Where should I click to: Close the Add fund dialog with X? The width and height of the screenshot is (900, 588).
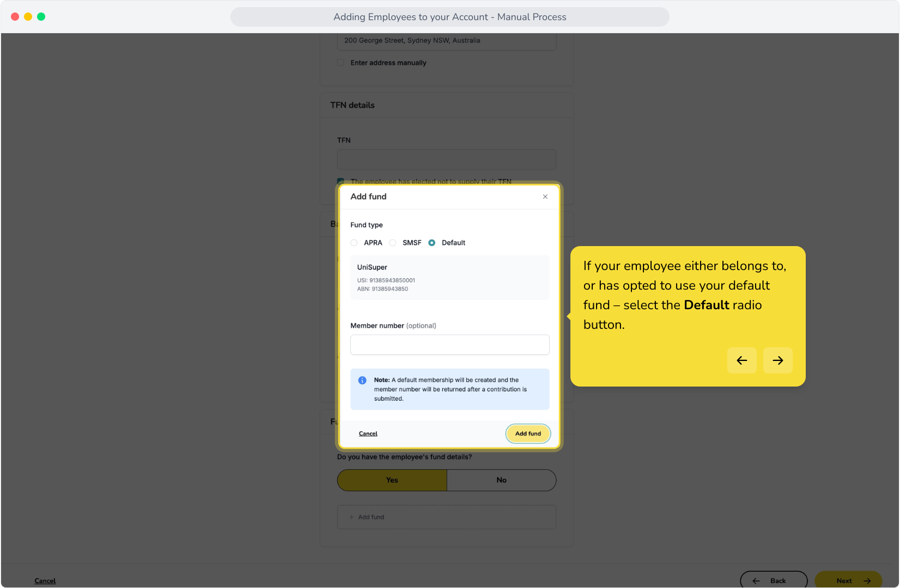(x=545, y=197)
